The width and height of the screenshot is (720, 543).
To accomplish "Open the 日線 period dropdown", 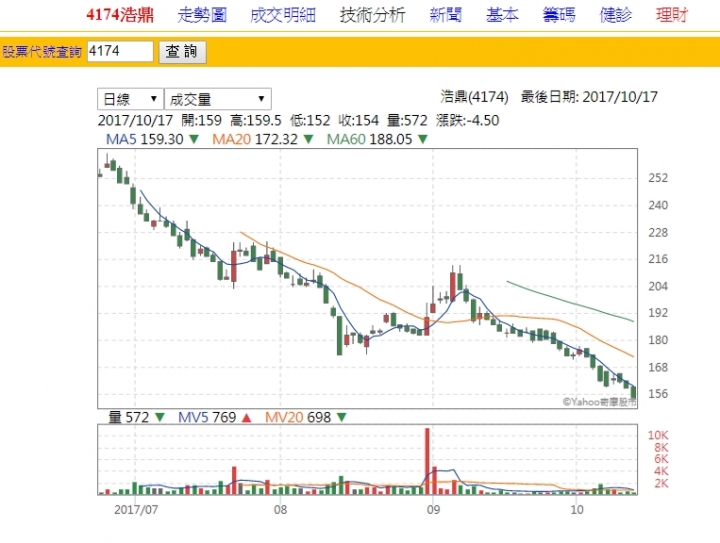I will [130, 99].
